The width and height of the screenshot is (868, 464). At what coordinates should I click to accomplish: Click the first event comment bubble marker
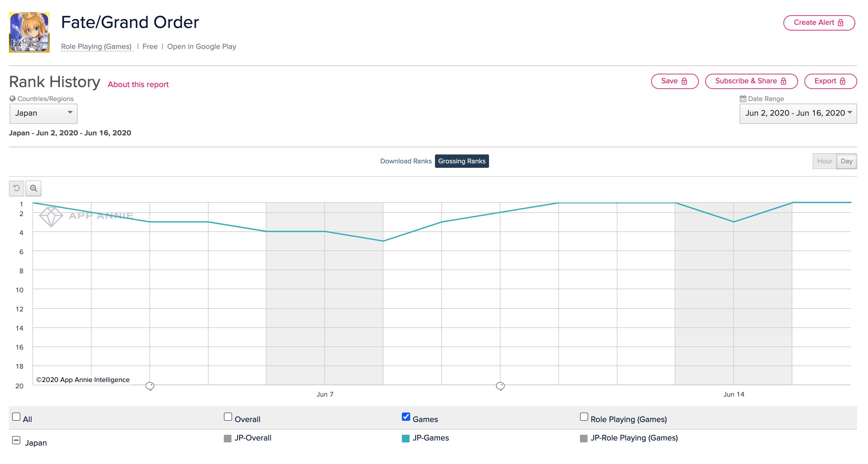click(x=150, y=386)
